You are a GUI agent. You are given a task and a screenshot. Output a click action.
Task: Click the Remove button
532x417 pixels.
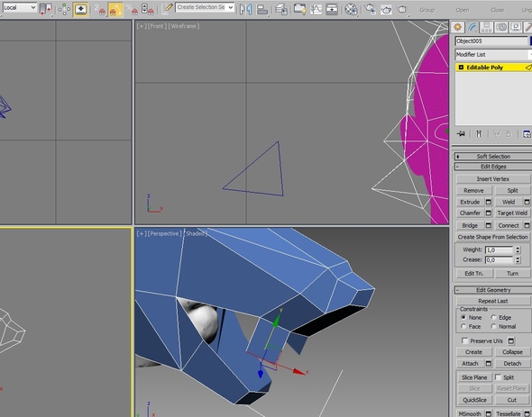tap(473, 191)
